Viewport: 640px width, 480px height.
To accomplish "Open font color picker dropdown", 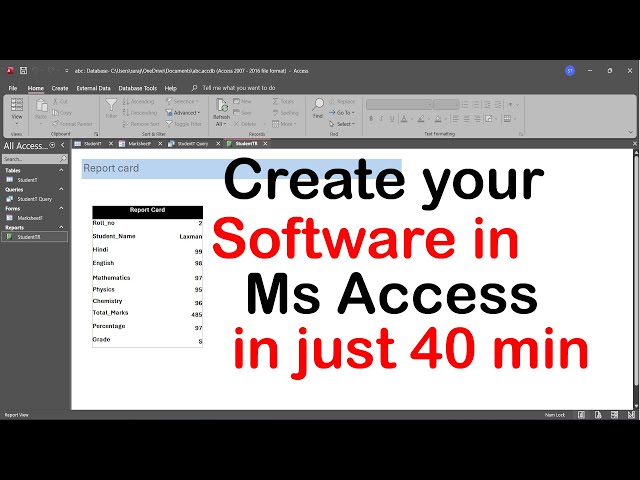I will tap(411, 119).
